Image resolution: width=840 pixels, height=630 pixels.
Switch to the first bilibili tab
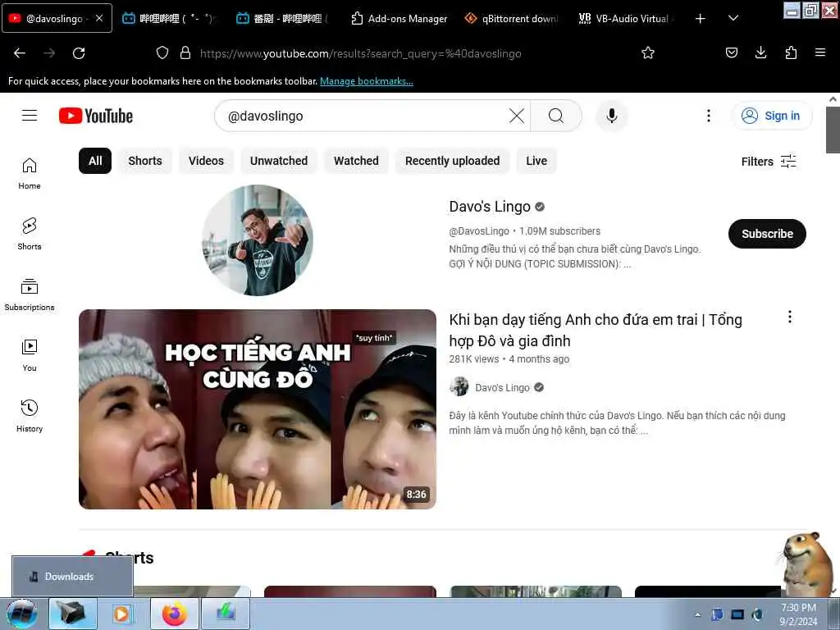coord(169,19)
